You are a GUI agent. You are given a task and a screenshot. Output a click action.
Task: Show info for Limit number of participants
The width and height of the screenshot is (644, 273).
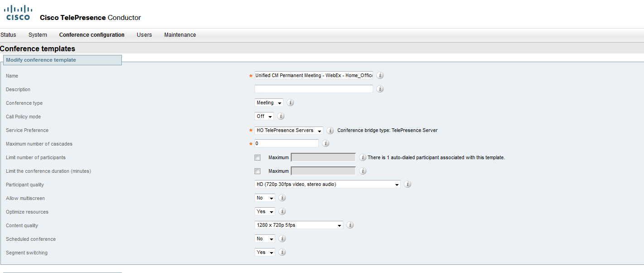pyautogui.click(x=363, y=158)
